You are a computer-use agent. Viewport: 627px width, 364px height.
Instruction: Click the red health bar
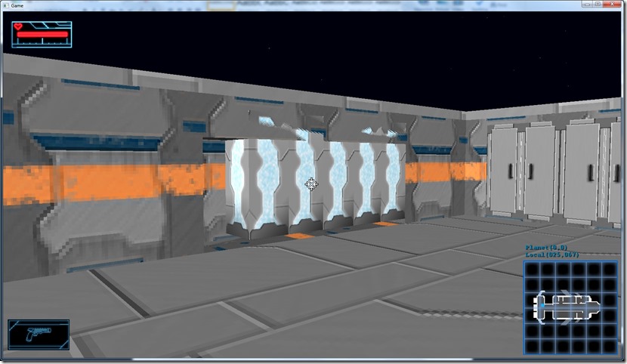(42, 35)
